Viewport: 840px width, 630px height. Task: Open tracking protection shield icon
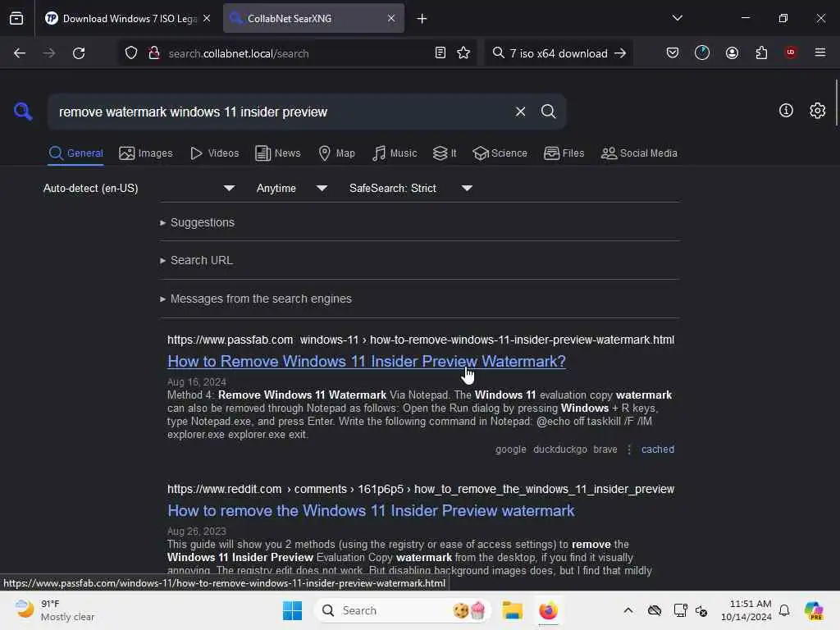(x=131, y=53)
